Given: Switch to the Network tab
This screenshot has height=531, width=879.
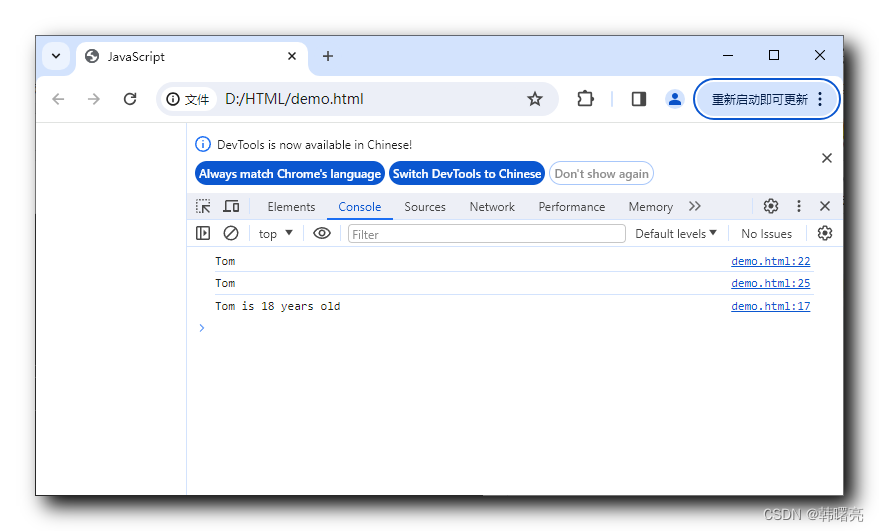Looking at the screenshot, I should pos(492,207).
